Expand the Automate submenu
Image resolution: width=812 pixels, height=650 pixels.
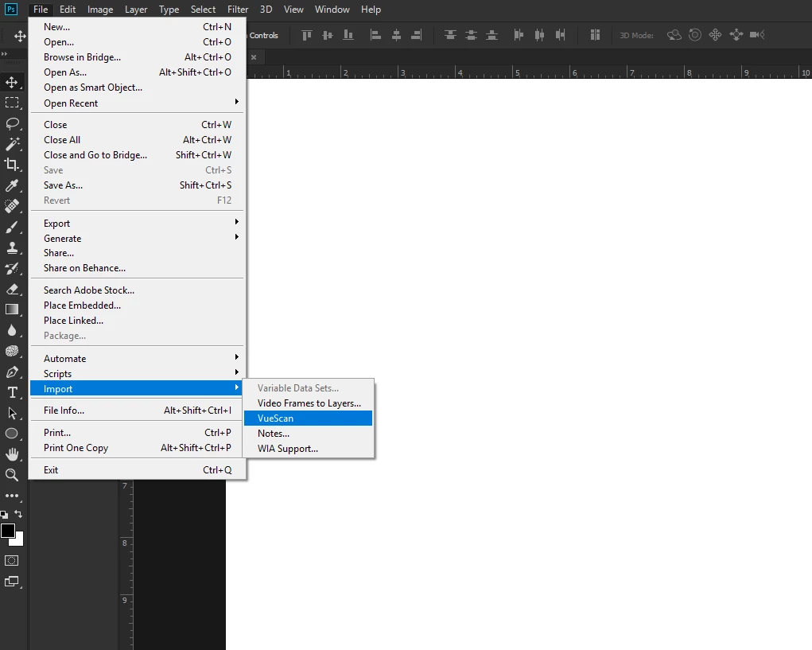pos(137,358)
